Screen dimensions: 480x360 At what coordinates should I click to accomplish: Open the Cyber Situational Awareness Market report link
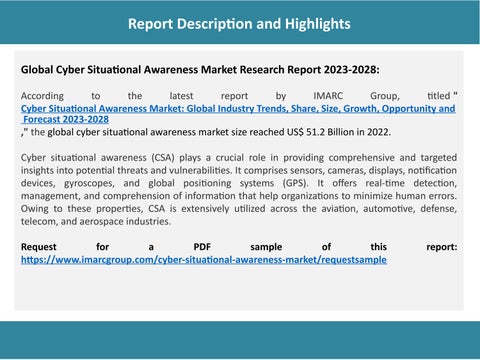(x=238, y=109)
